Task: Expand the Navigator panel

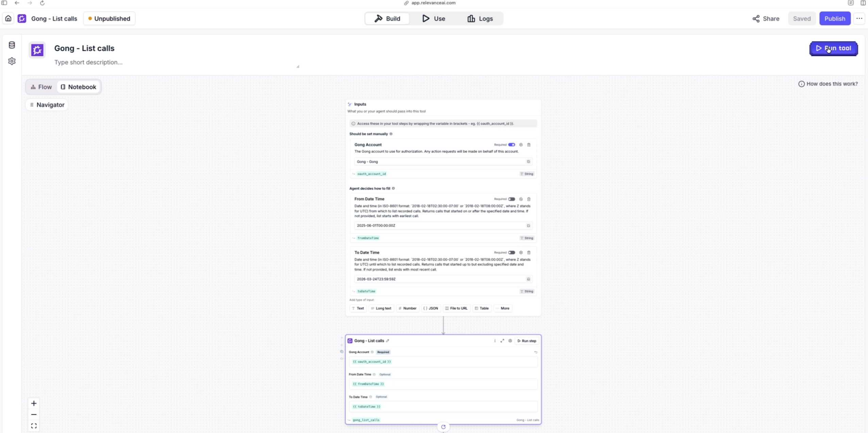Action: (x=47, y=105)
